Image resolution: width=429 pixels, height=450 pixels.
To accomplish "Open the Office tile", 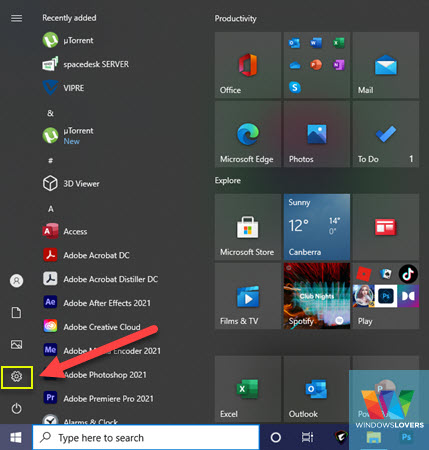I will (248, 65).
